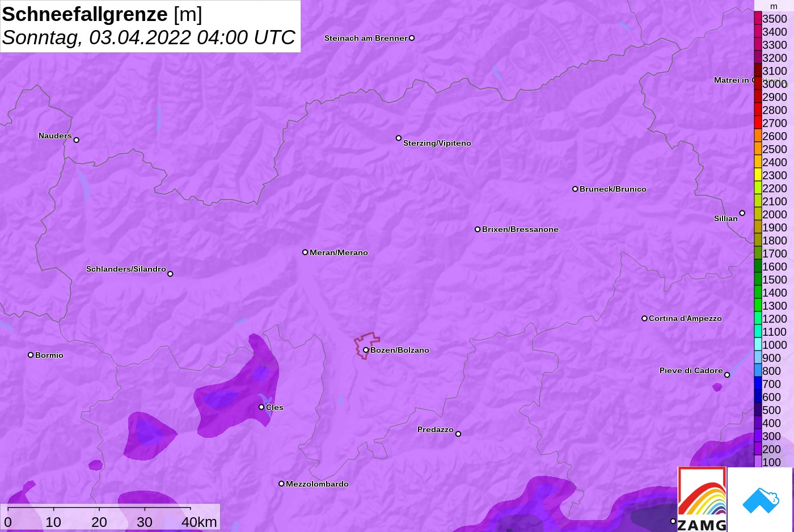The image size is (794, 532).
Task: Click the legend unit label m
Action: point(774,6)
